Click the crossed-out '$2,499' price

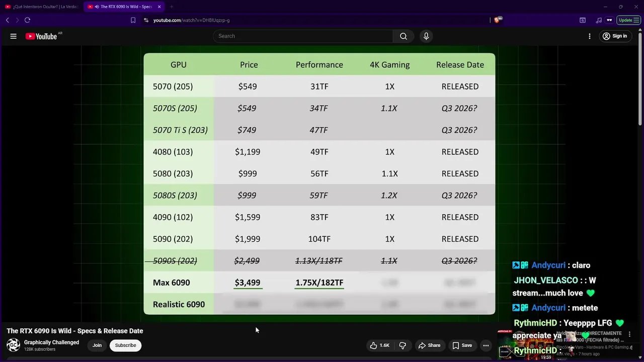[x=247, y=260]
